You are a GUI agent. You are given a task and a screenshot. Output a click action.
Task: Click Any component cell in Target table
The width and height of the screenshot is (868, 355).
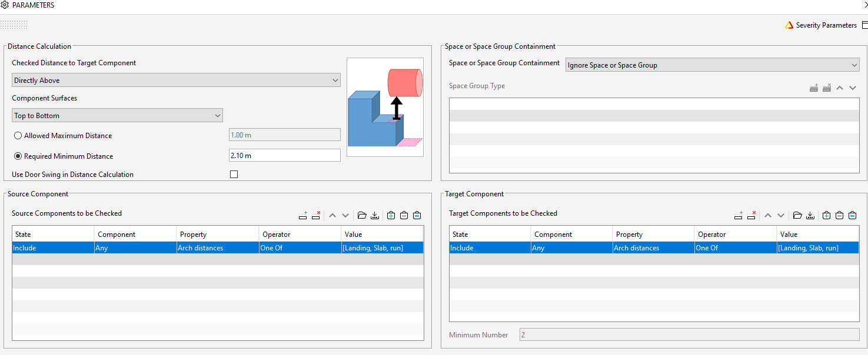(x=571, y=248)
